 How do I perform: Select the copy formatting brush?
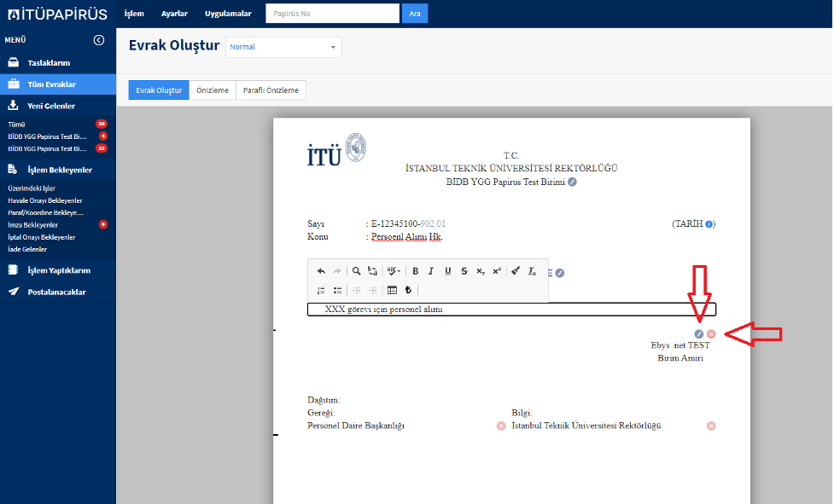pyautogui.click(x=516, y=271)
